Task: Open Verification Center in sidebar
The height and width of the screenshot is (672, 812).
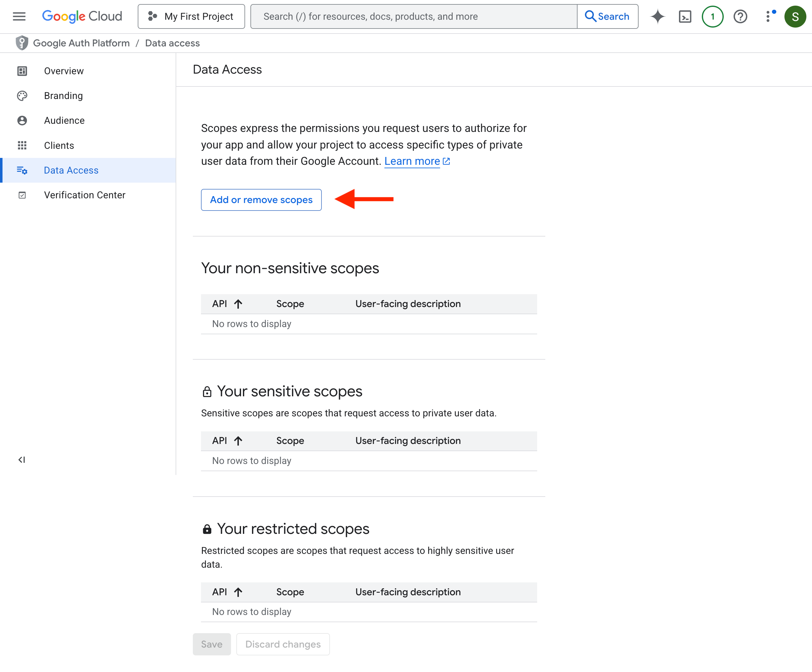Action: [x=85, y=195]
